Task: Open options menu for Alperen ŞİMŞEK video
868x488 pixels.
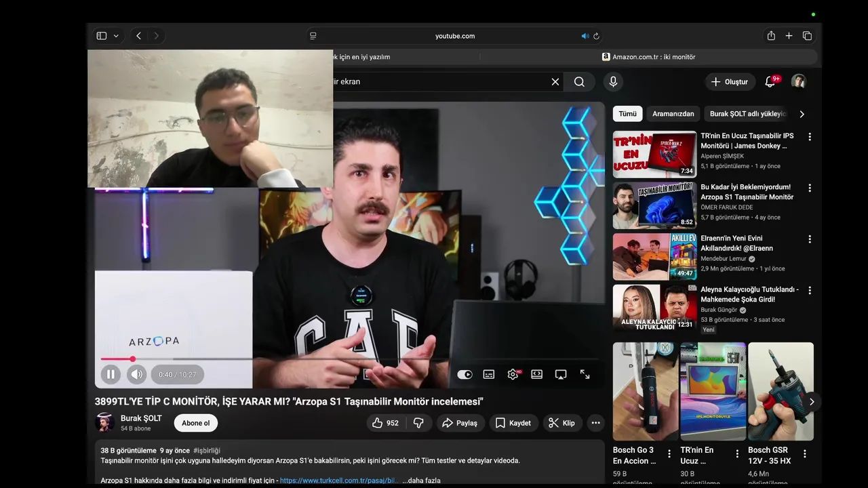Action: [809, 137]
